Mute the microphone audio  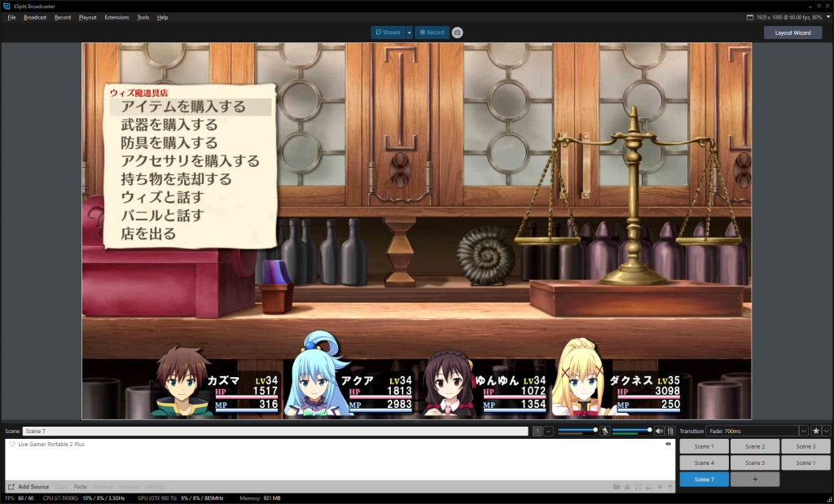[605, 432]
